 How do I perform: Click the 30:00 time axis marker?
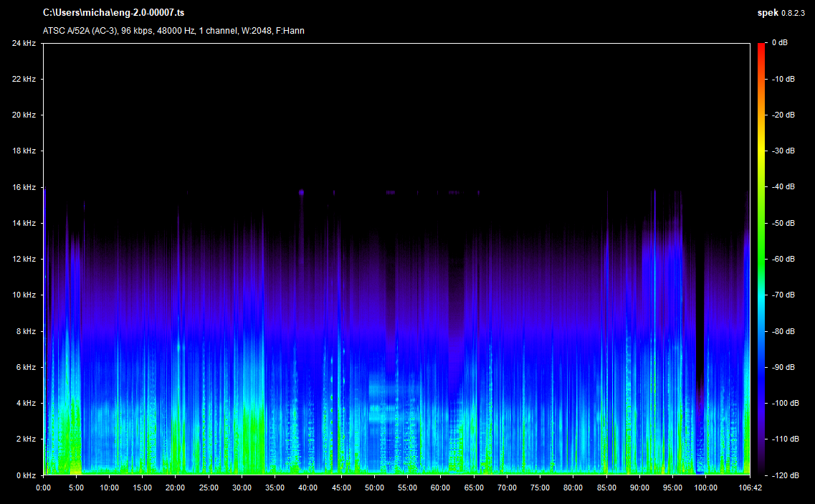coord(242,488)
